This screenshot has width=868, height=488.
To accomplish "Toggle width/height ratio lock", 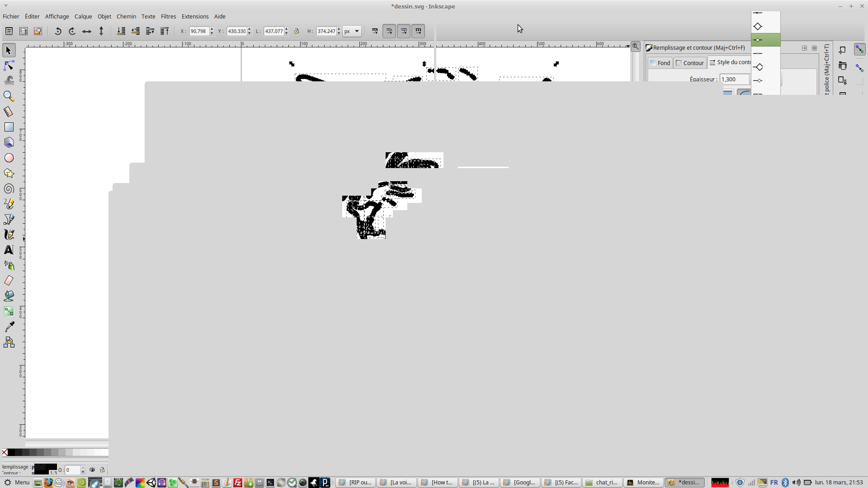I will point(297,31).
